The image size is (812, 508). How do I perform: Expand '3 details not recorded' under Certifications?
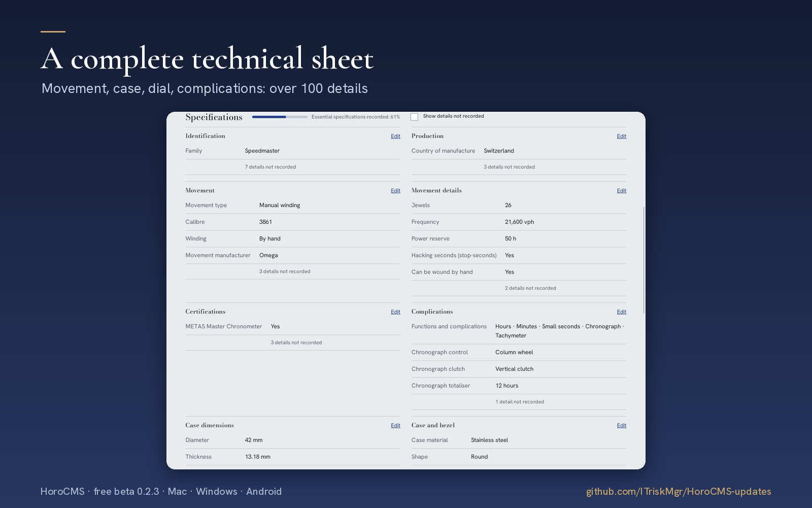click(x=296, y=343)
